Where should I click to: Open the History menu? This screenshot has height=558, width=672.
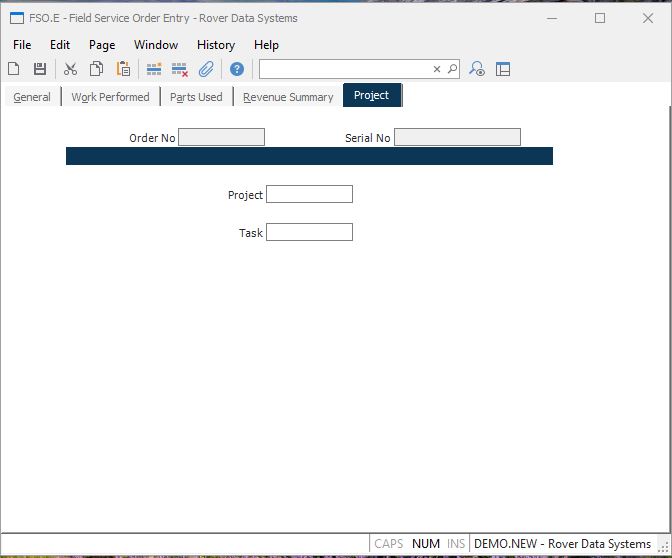215,45
